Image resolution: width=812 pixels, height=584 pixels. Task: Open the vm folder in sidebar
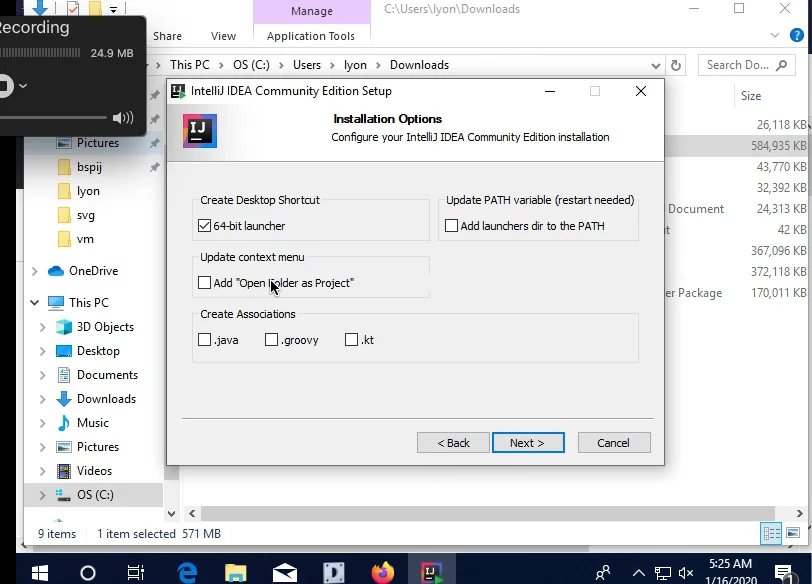(85, 239)
